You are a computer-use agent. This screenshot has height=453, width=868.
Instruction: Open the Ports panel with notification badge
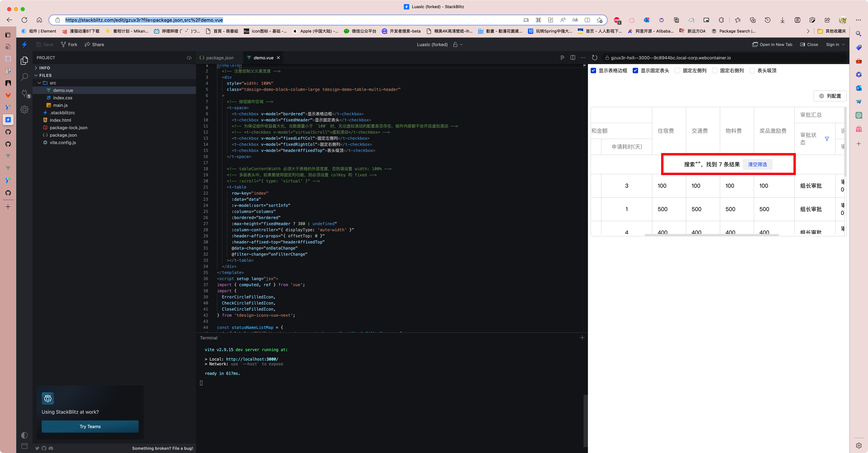tap(24, 93)
